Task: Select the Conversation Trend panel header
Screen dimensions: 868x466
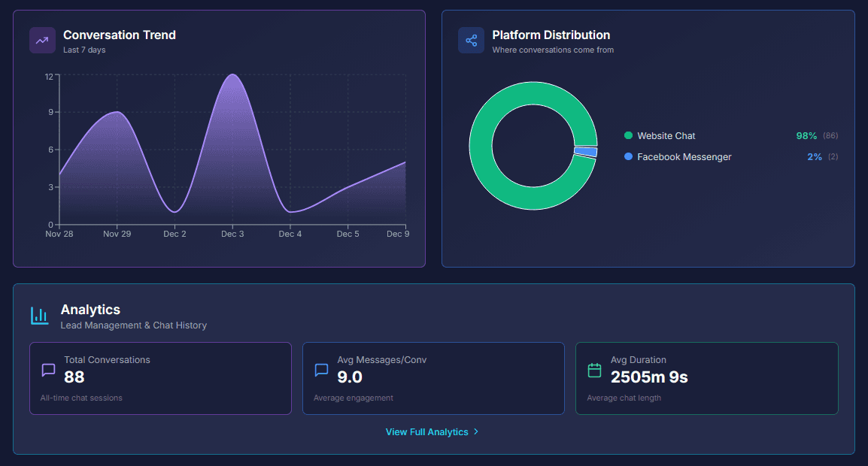Action: (120, 35)
